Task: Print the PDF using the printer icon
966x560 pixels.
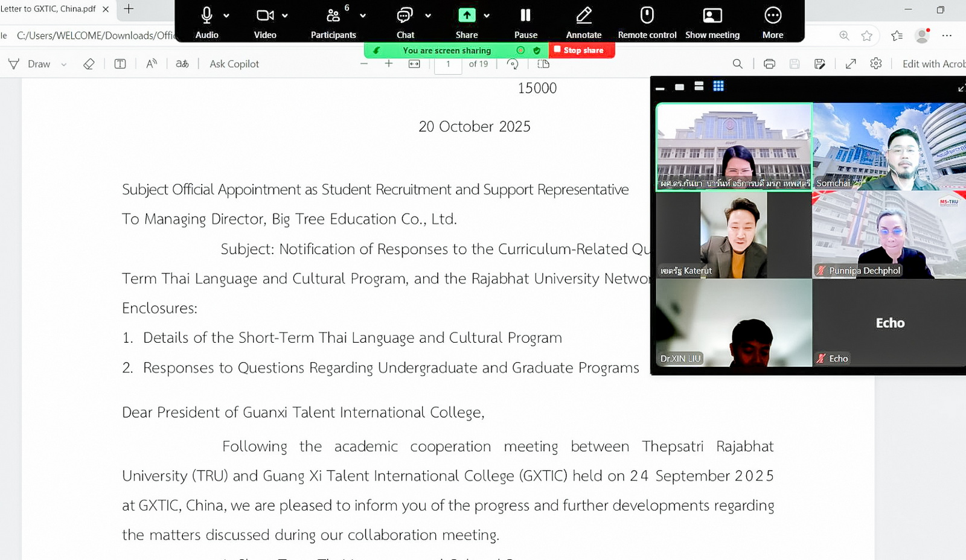Action: point(769,64)
